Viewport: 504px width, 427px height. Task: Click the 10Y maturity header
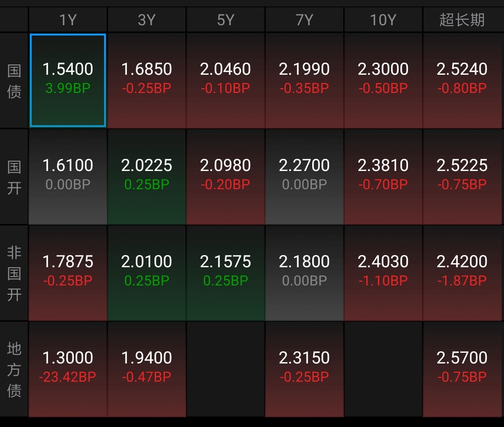point(383,20)
